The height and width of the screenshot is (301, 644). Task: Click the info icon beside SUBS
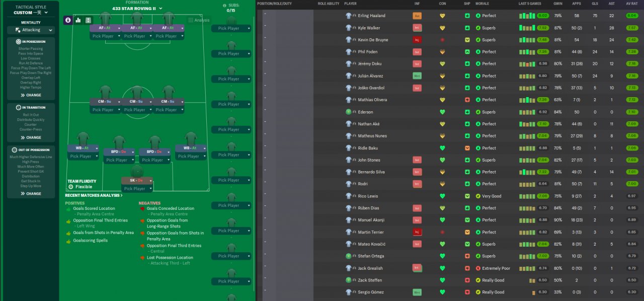click(224, 5)
